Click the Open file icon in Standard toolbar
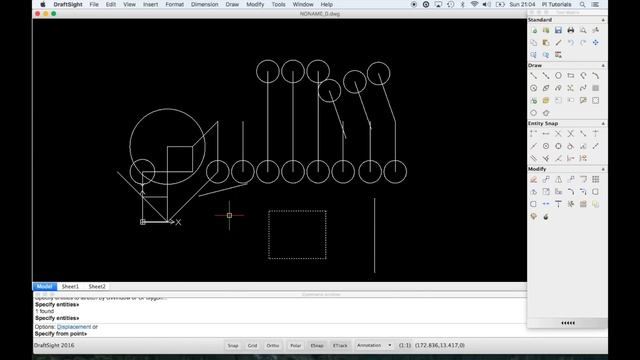 [x=546, y=30]
